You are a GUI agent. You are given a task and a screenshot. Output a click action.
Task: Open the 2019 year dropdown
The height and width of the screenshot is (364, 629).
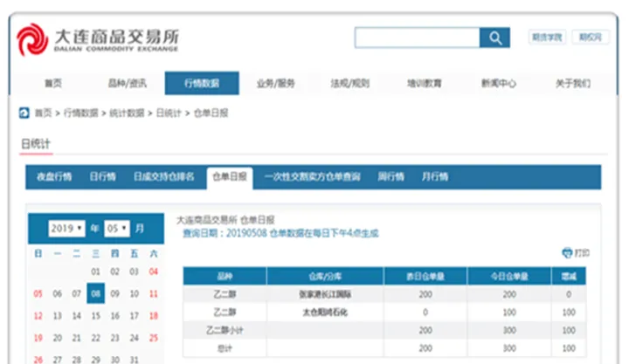click(x=66, y=229)
